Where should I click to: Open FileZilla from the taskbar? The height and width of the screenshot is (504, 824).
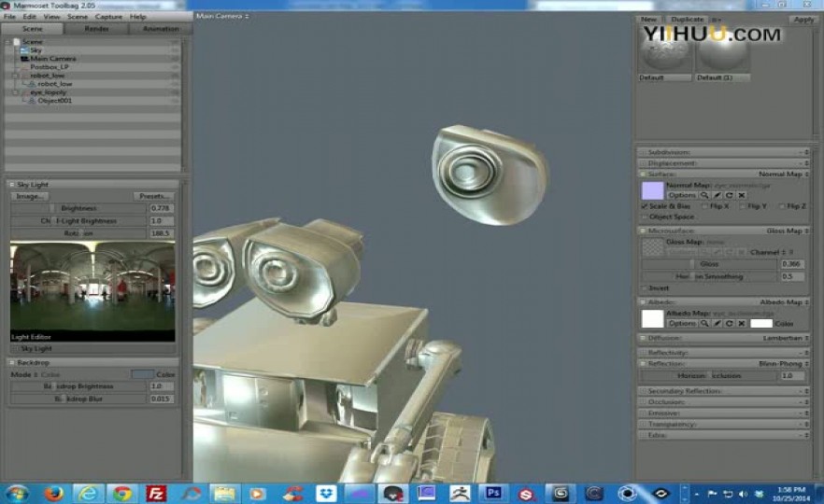(x=156, y=494)
